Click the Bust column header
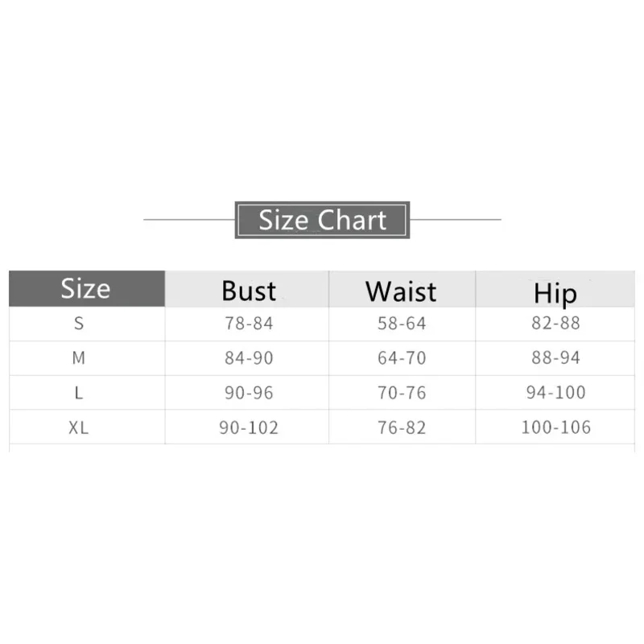Image resolution: width=644 pixels, height=644 pixels. tap(249, 291)
